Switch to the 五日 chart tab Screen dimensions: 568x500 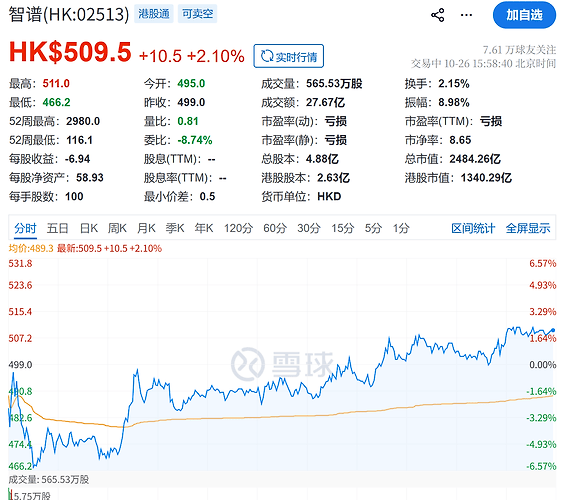(58, 228)
